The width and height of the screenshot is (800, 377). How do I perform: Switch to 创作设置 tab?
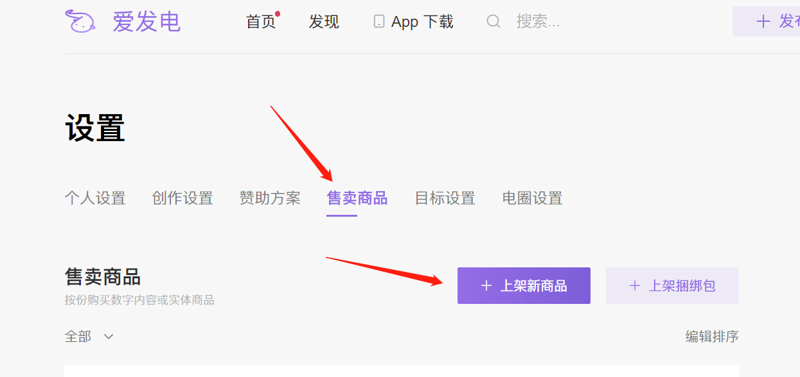[x=182, y=198]
